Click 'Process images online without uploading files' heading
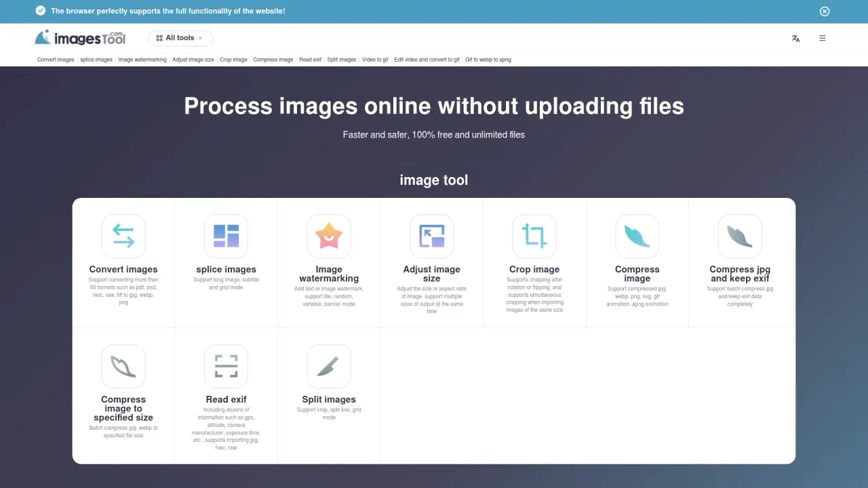868x488 pixels. coord(434,106)
